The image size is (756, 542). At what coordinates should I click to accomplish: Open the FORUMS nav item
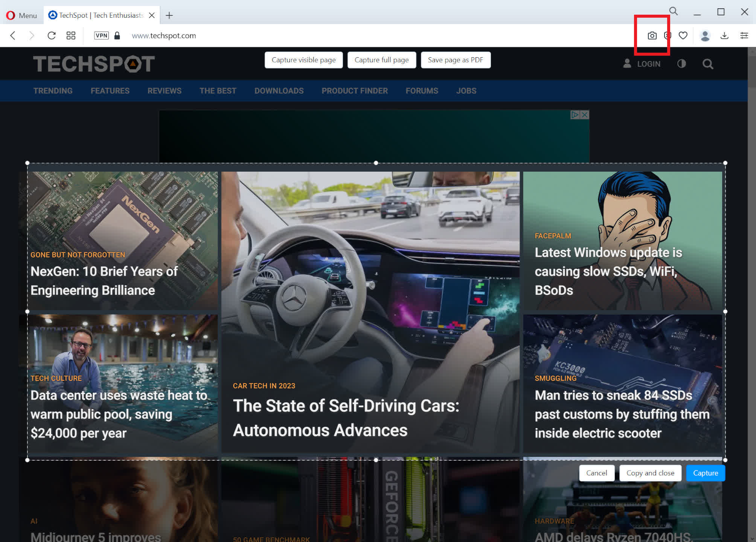click(422, 91)
